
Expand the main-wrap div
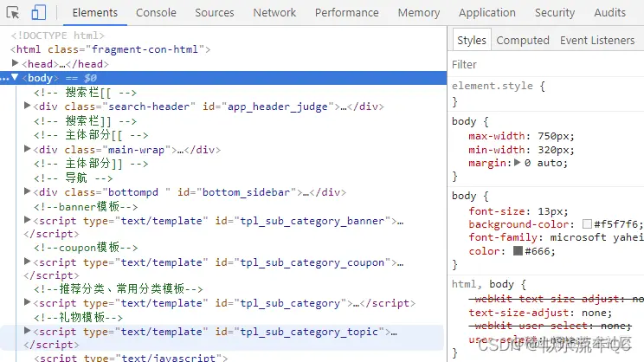pyautogui.click(x=27, y=148)
